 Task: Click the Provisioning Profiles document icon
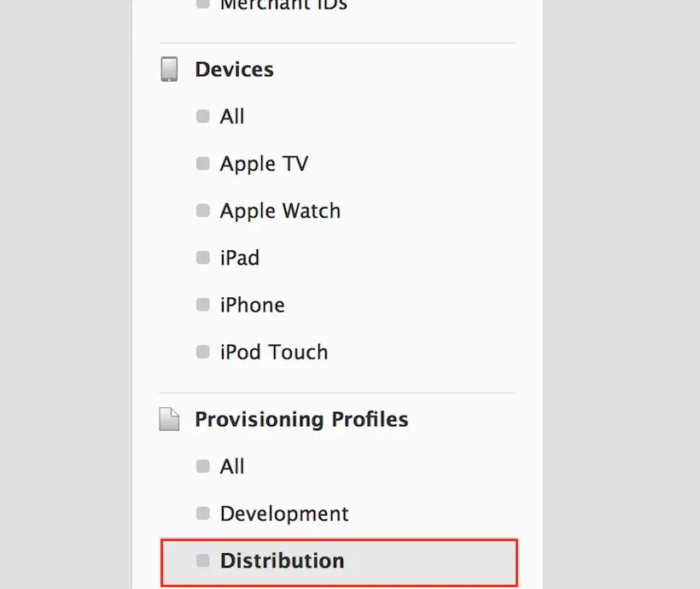tap(169, 419)
